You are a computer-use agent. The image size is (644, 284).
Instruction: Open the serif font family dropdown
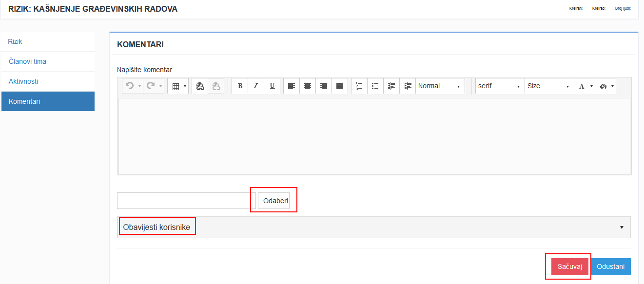point(500,86)
